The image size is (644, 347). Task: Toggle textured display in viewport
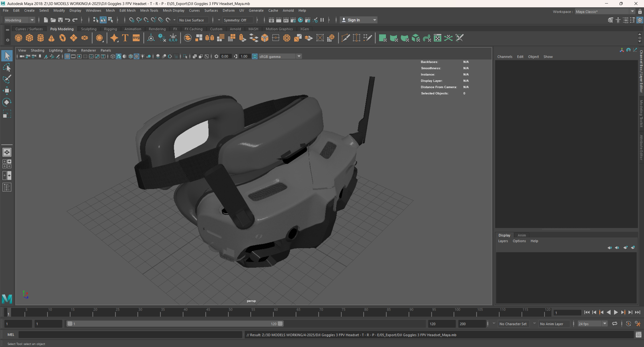(x=137, y=56)
